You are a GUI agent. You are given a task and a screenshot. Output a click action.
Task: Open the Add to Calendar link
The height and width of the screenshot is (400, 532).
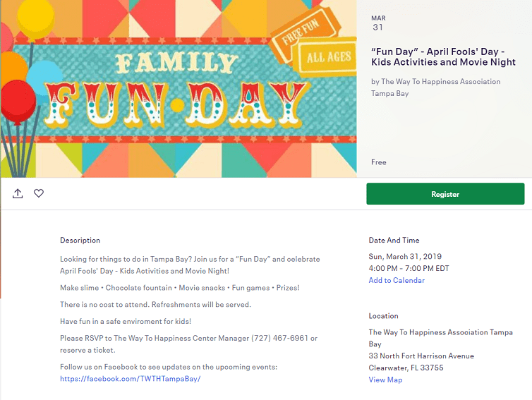click(397, 280)
